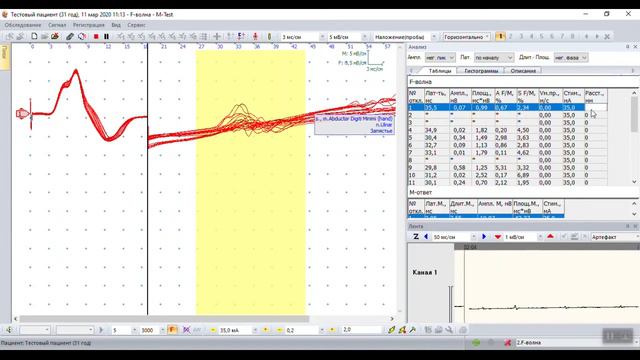Open the Обследование menu
640x360 pixels.
(x=23, y=25)
